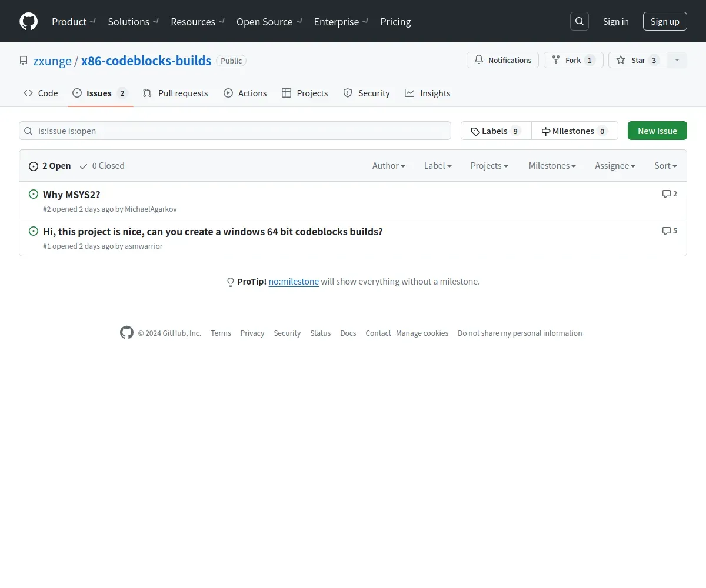The height and width of the screenshot is (588, 706).
Task: Click Sign in
Action: tap(615, 21)
